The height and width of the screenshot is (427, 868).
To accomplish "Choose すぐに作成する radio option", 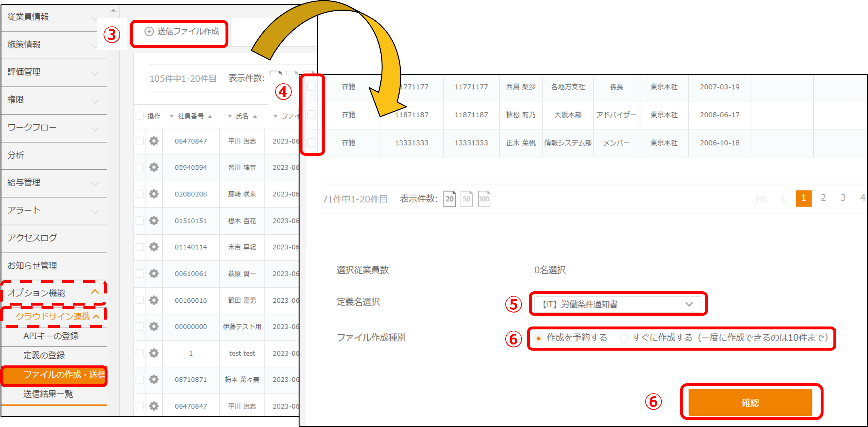I will pyautogui.click(x=624, y=338).
